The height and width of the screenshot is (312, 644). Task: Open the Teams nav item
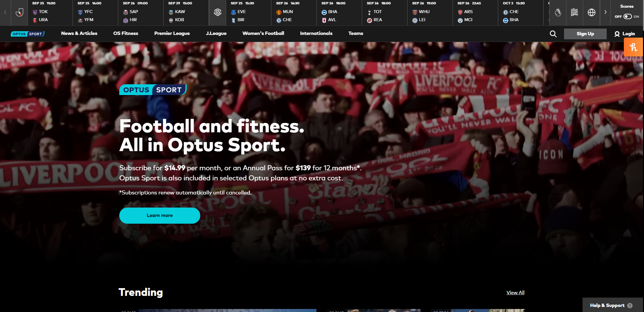356,33
